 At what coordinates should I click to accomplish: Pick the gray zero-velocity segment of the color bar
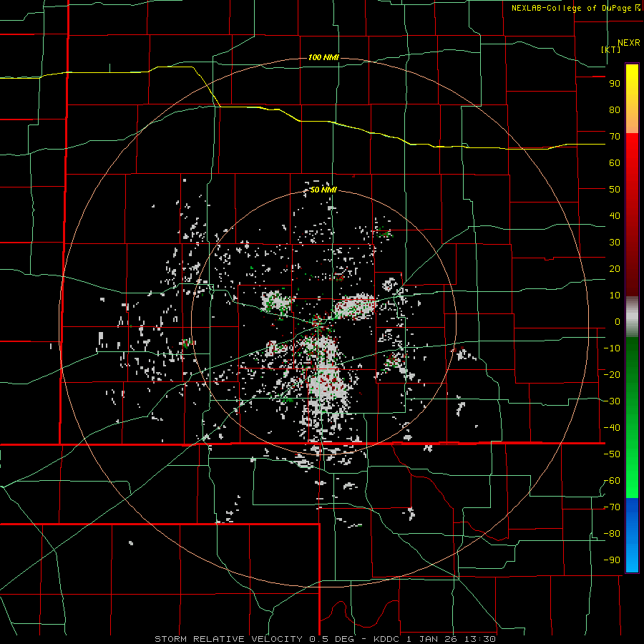632,316
